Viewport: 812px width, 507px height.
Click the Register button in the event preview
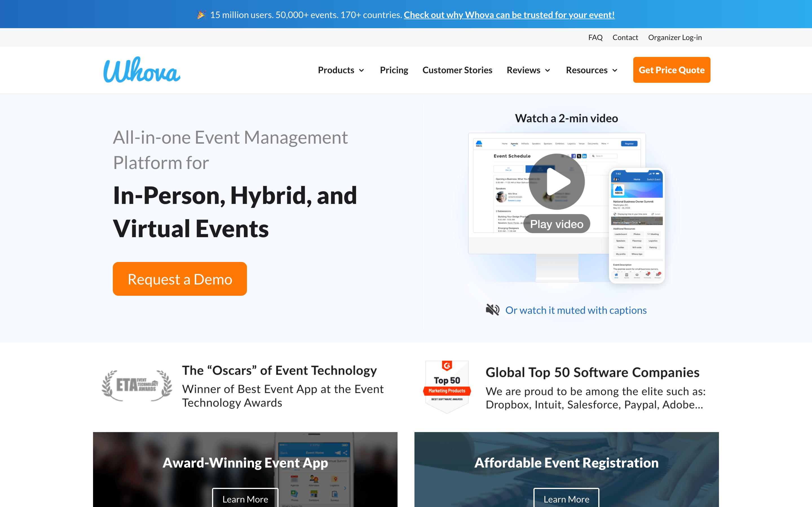point(630,144)
